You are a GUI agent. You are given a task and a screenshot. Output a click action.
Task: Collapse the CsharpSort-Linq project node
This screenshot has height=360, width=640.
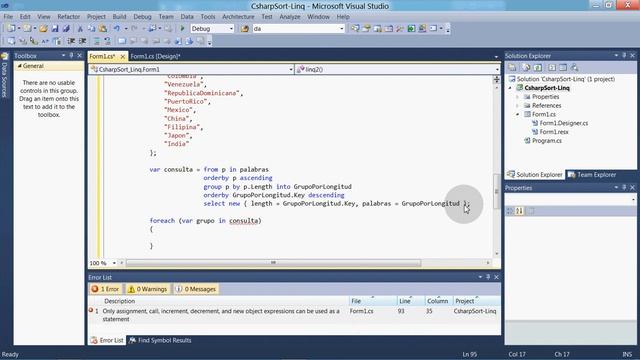[510, 88]
